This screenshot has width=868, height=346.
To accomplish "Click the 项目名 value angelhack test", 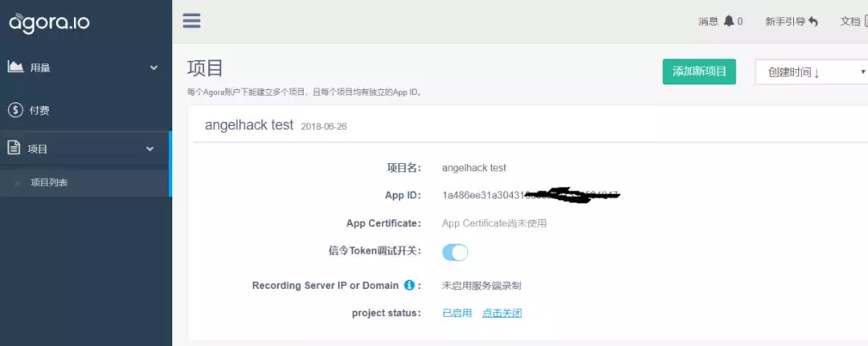I will tap(474, 168).
